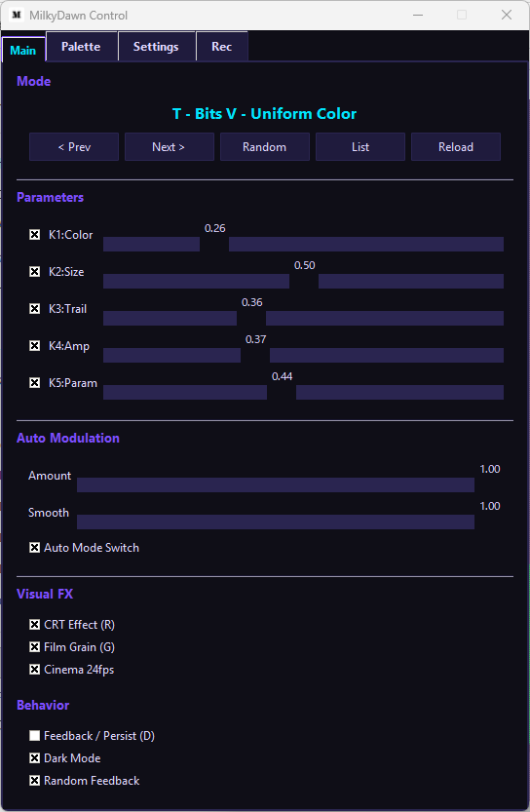Click the mode title 'T - Bits V - Uniform Color'

(264, 114)
